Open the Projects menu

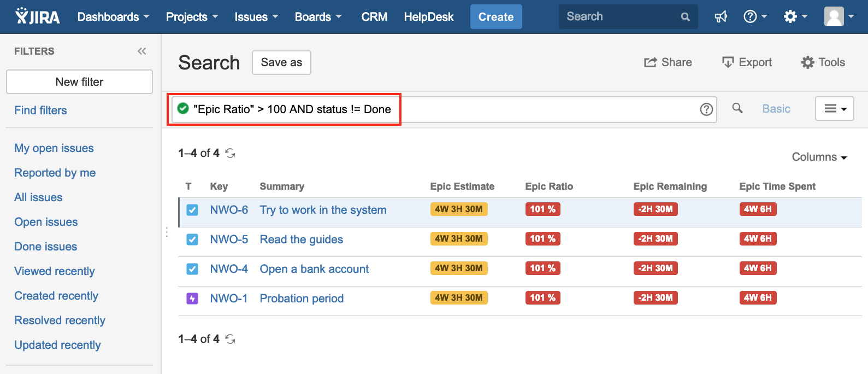[x=192, y=17]
